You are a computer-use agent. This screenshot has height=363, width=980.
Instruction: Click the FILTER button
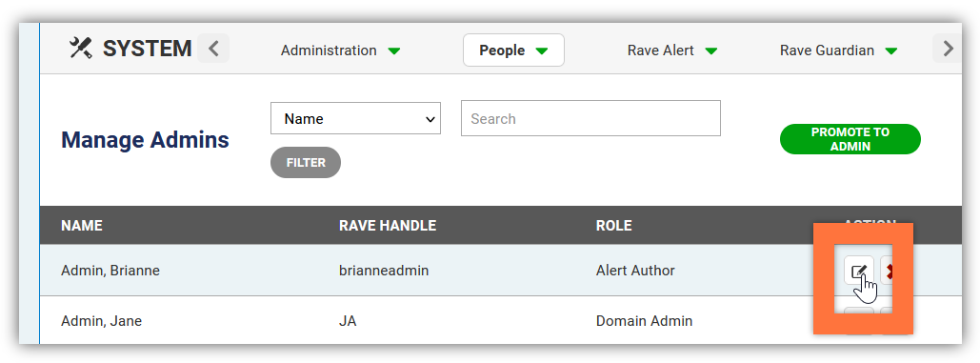(x=306, y=162)
